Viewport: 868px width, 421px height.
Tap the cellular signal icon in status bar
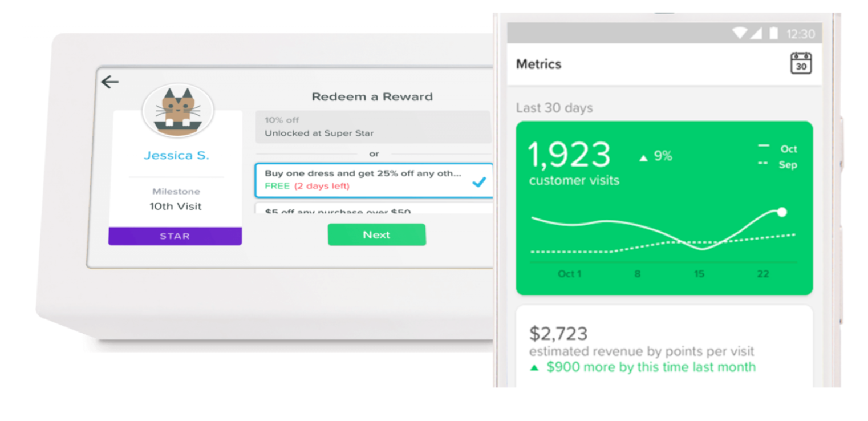756,33
